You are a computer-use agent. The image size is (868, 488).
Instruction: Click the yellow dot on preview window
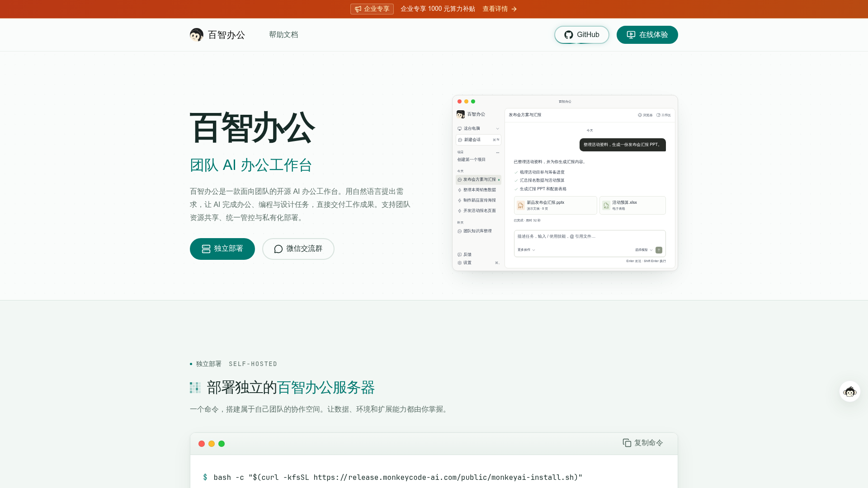pos(467,102)
